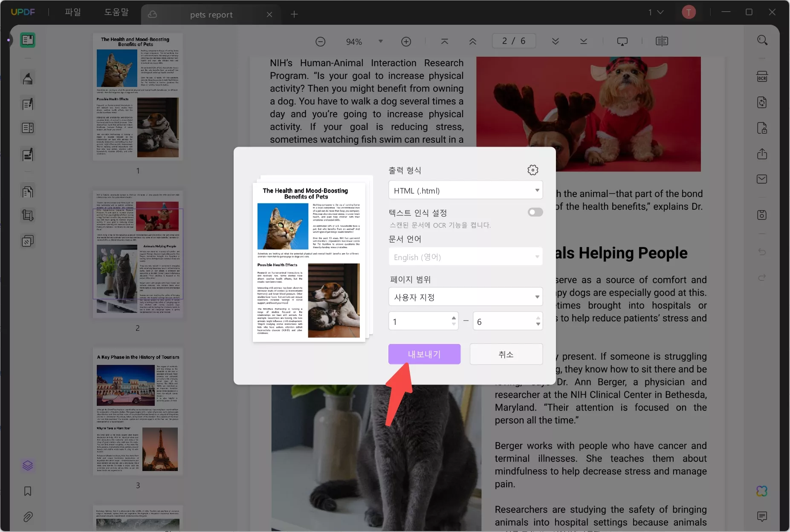This screenshot has height=532, width=790.
Task: Open the HTML (.html) output format dropdown
Action: tap(466, 191)
